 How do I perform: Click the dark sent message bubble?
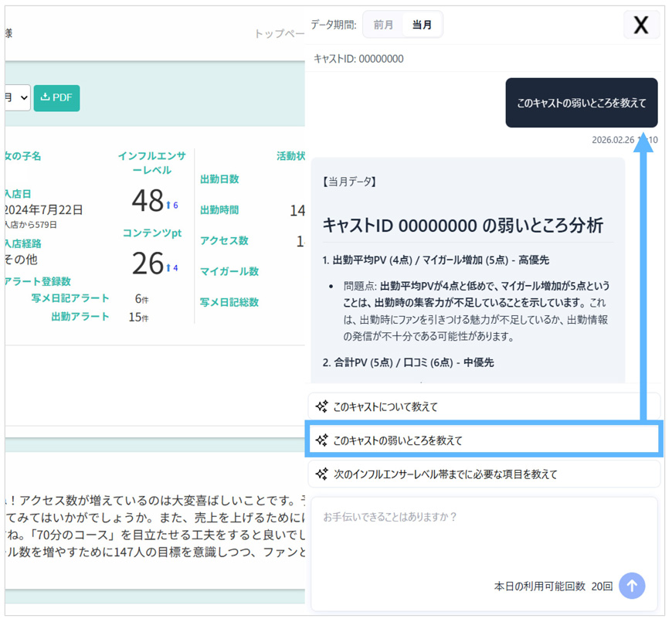[x=581, y=103]
